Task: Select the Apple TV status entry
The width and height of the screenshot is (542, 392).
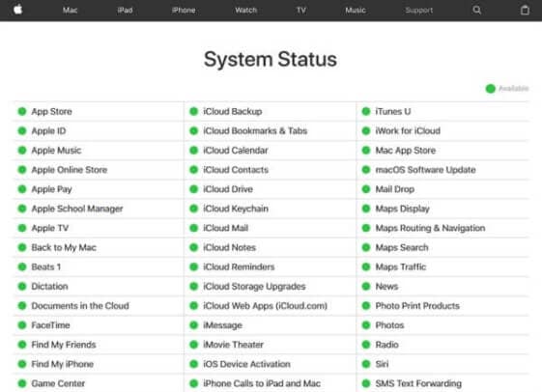Action: [50, 228]
